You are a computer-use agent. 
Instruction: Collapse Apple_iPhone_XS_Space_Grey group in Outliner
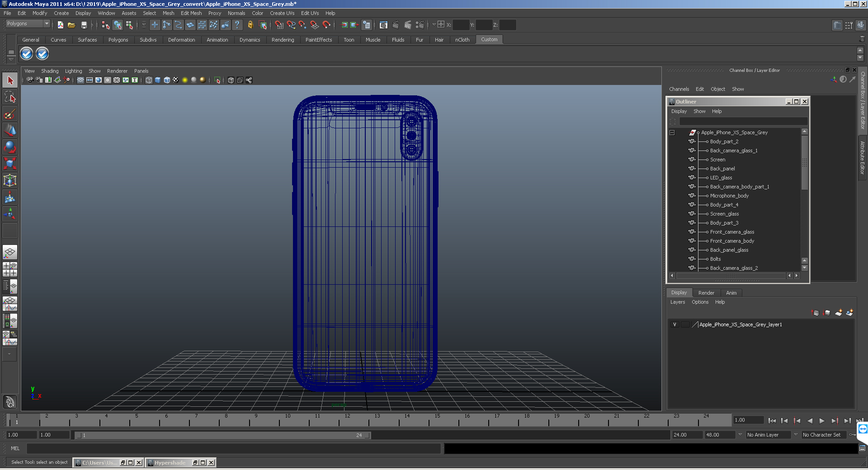point(672,133)
